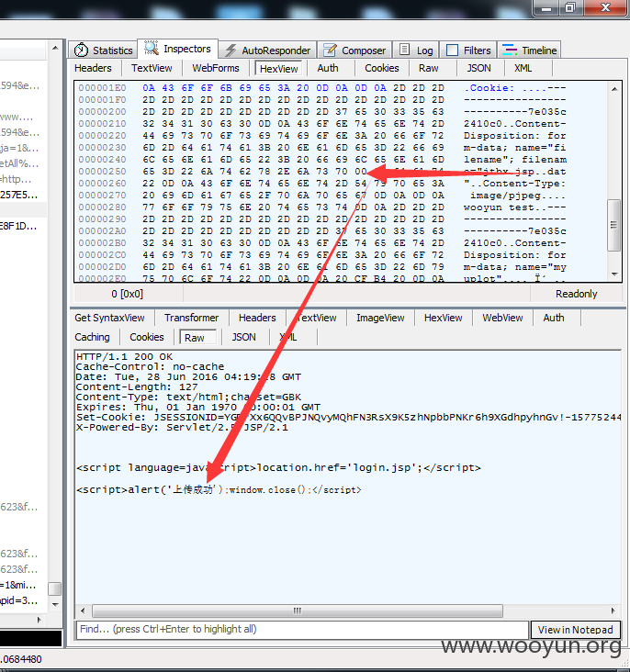Click session list horizontal scroll right arrow

coord(39,620)
